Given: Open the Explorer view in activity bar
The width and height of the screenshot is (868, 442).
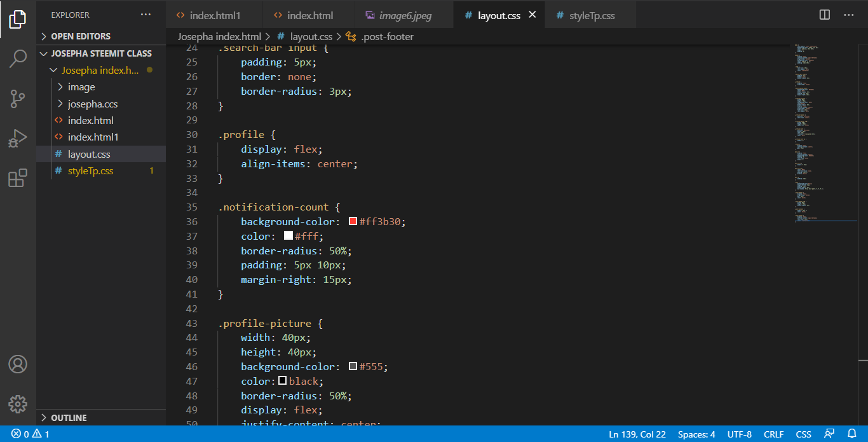Looking at the screenshot, I should [x=18, y=18].
